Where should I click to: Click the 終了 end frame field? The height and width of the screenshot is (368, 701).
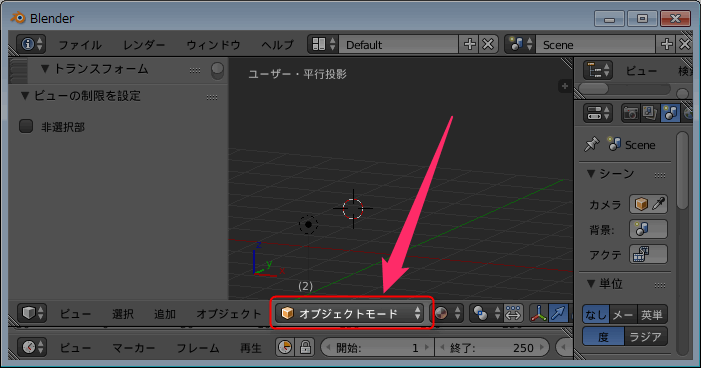click(492, 347)
